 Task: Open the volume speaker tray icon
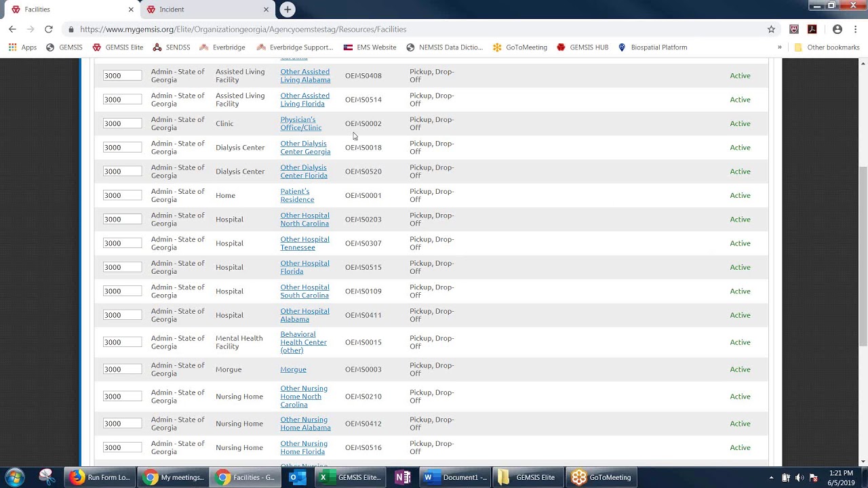[x=800, y=477]
